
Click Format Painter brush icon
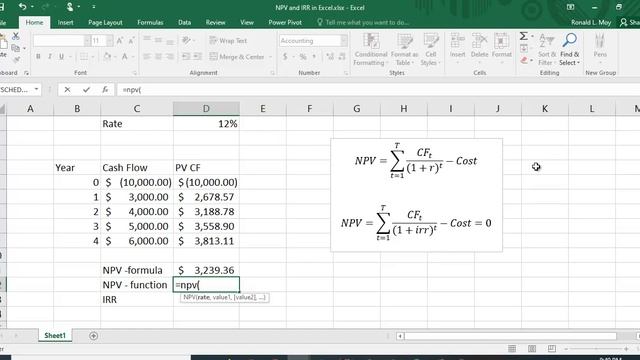point(16,60)
